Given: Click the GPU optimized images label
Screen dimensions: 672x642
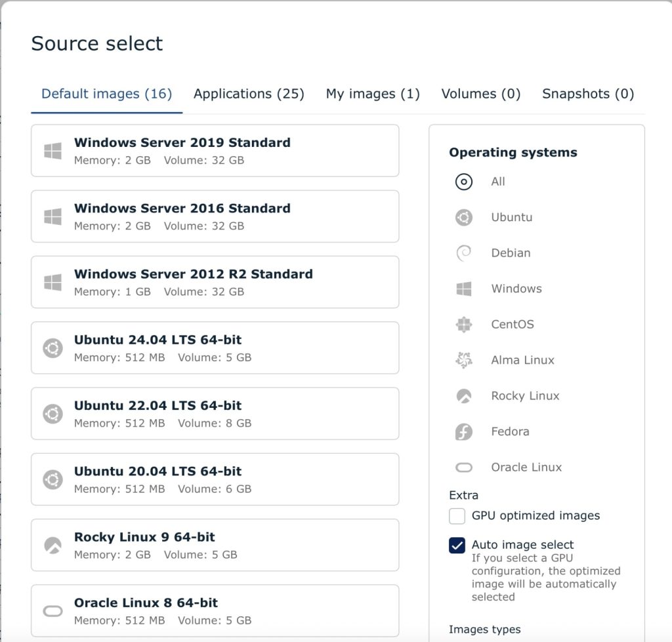Looking at the screenshot, I should (x=535, y=515).
